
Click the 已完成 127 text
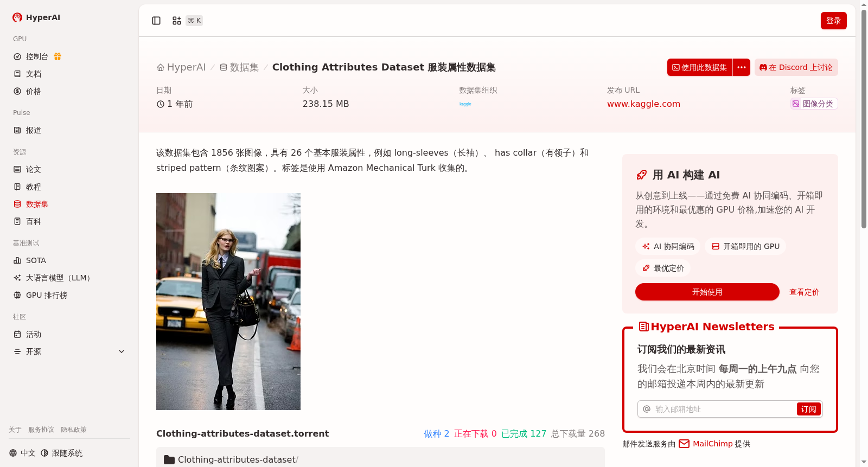pyautogui.click(x=524, y=434)
